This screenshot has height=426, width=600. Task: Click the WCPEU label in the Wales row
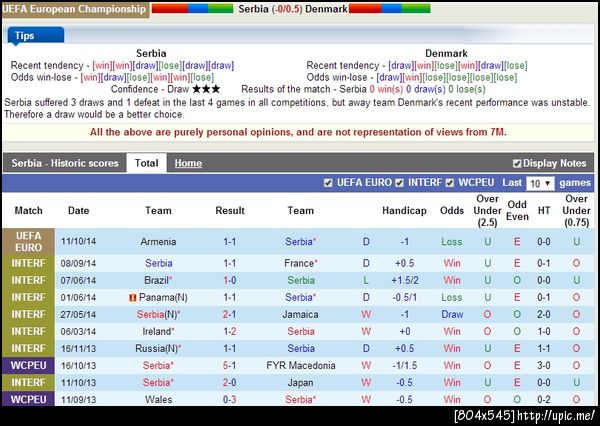click(28, 399)
